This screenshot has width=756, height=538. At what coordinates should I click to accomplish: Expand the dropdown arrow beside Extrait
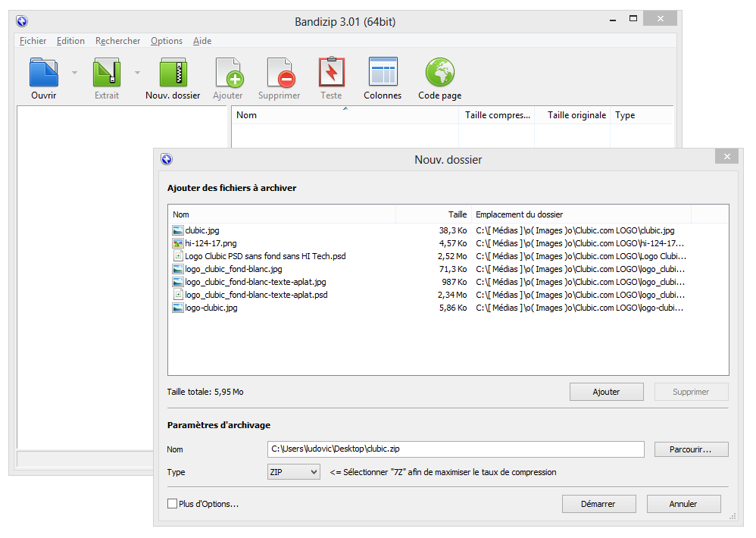(x=137, y=73)
